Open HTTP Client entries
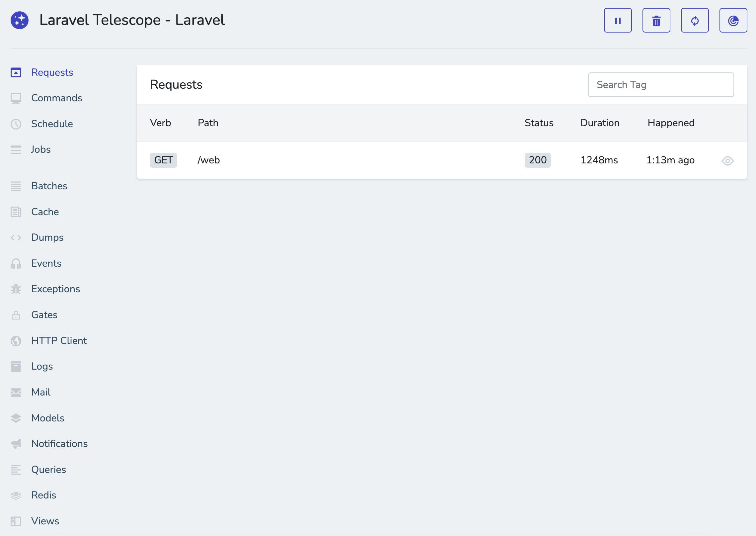Viewport: 756px width, 536px height. tap(59, 341)
